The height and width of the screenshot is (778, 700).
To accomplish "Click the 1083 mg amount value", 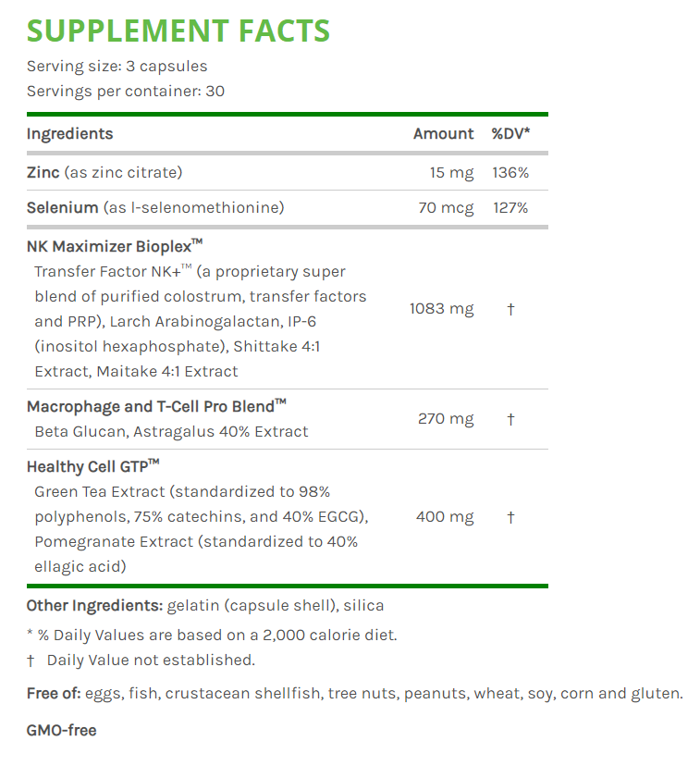I will click(x=441, y=308).
